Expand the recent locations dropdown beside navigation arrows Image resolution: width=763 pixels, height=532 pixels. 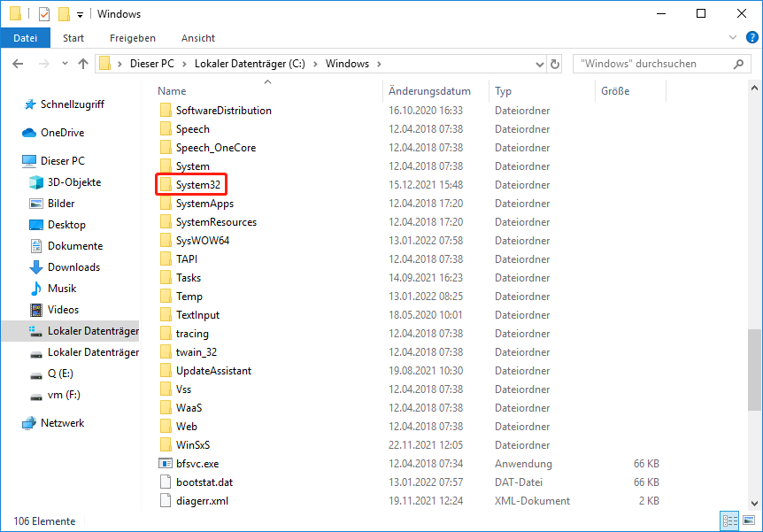click(63, 64)
